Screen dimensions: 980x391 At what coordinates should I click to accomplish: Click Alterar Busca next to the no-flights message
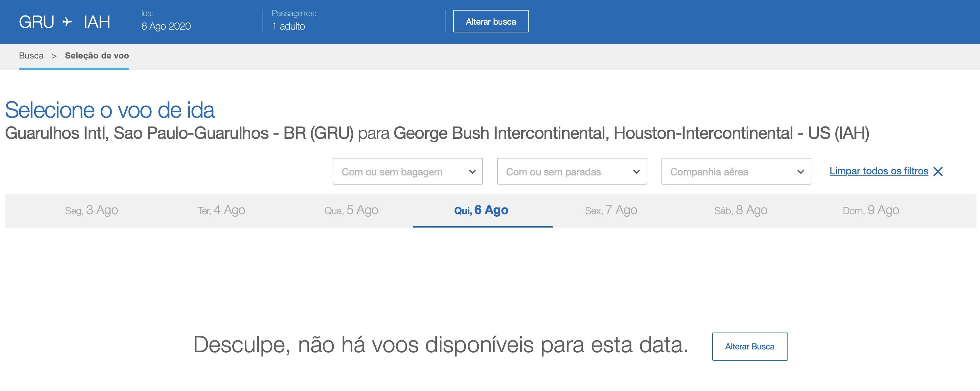coord(750,347)
